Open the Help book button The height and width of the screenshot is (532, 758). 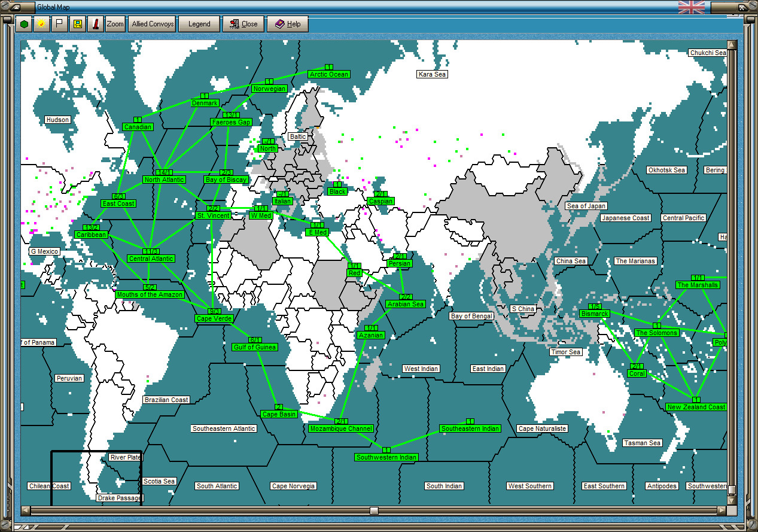(287, 24)
